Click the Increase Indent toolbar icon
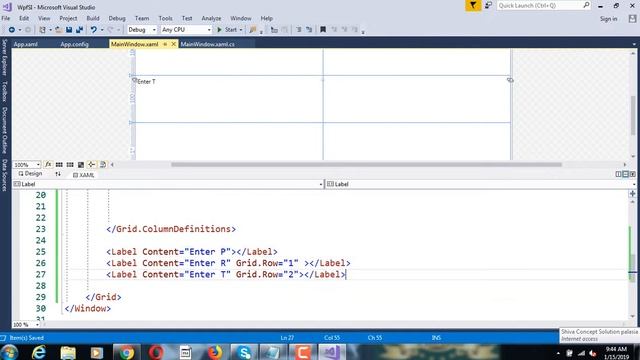The width and height of the screenshot is (640, 360). click(x=309, y=30)
